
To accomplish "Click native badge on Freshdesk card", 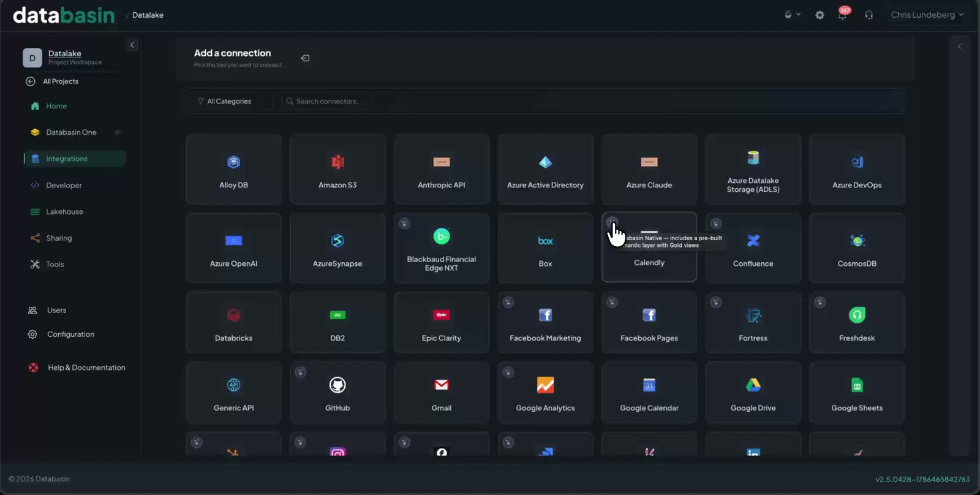I will (x=820, y=302).
